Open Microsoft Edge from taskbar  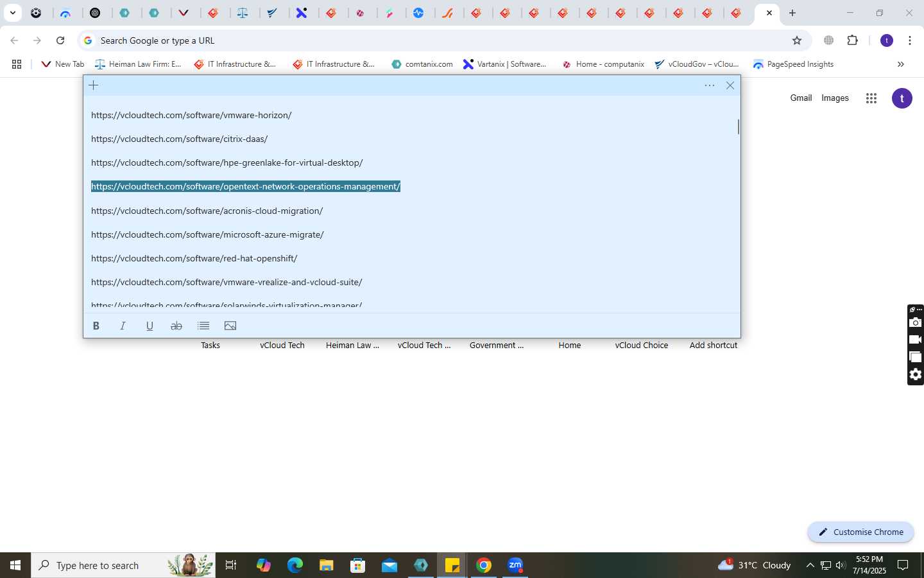pos(295,565)
